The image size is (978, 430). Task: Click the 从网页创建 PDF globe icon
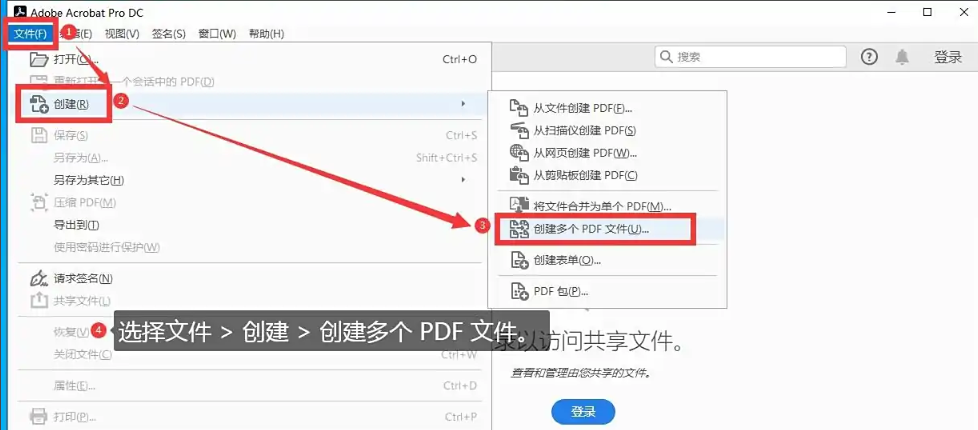click(519, 153)
